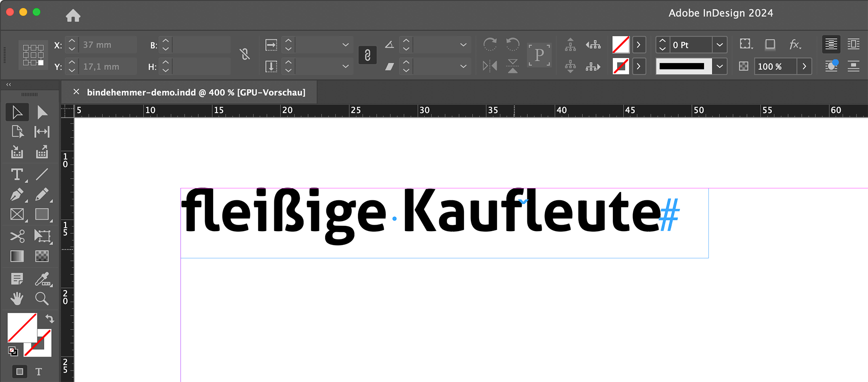Go to the Home screen
868x382 pixels.
coord(73,16)
